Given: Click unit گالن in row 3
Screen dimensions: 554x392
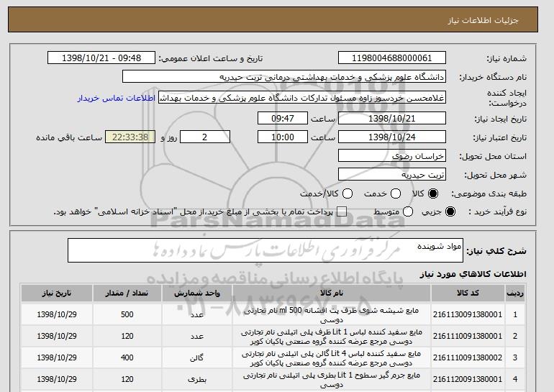Looking at the screenshot, I should click(x=197, y=358).
